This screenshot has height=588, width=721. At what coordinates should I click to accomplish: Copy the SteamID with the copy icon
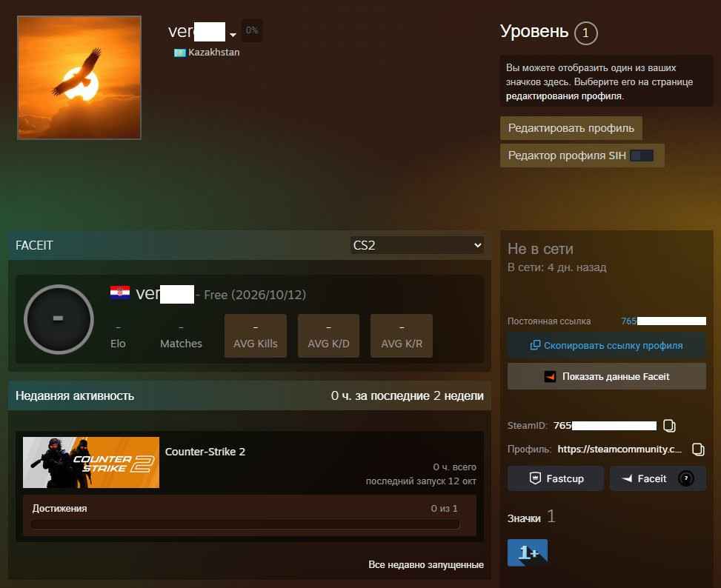pos(670,426)
